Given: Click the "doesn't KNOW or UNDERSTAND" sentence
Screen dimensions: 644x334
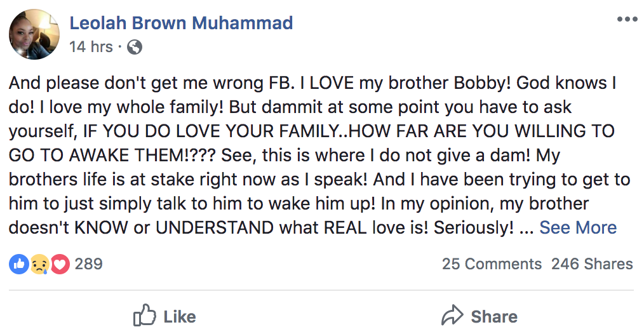Looking at the screenshot, I should pyautogui.click(x=191, y=228).
